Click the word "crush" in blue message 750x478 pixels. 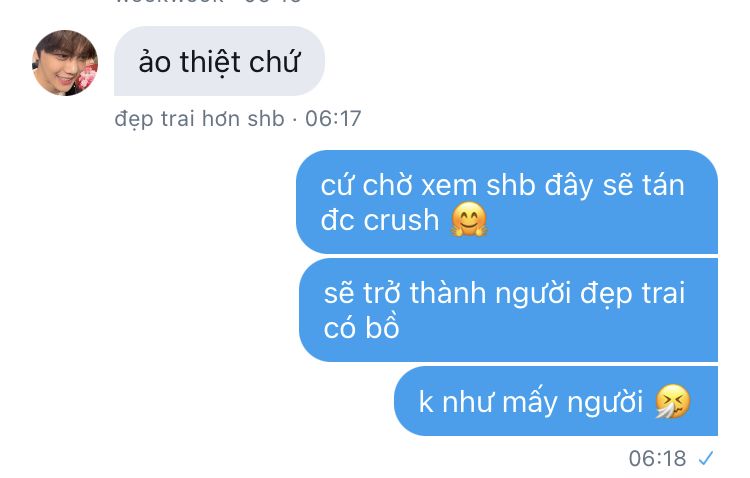pos(401,220)
